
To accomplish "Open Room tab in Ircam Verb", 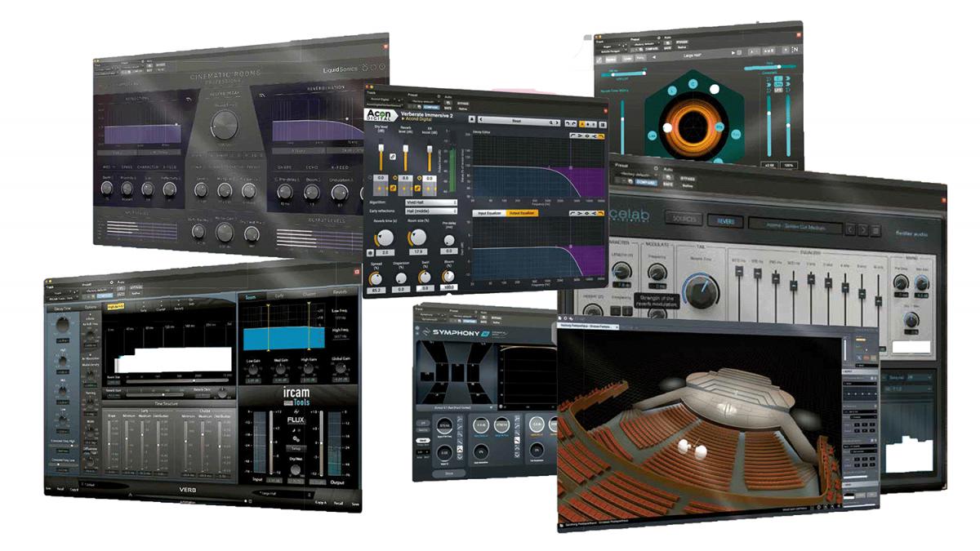I will [251, 297].
